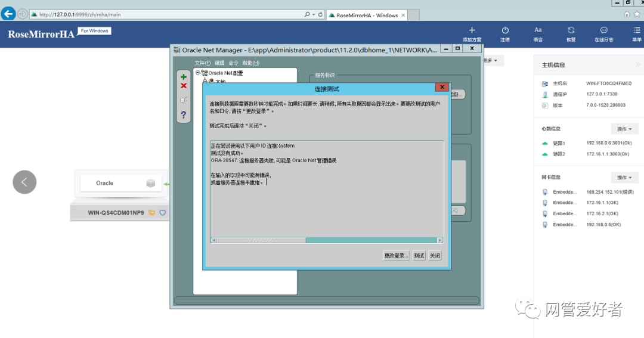Viewport: 644px width, 338px height.
Task: Open the 帮助(H) menu
Action: coord(250,63)
